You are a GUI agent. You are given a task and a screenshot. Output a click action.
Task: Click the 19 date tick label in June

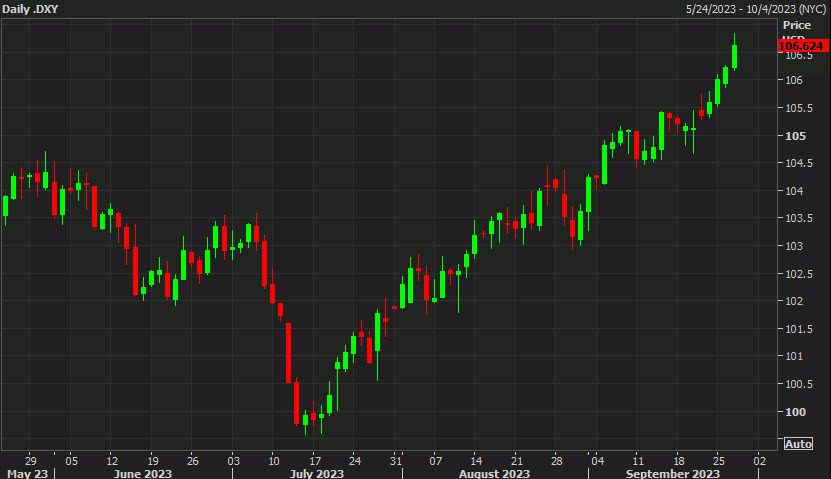(152, 460)
